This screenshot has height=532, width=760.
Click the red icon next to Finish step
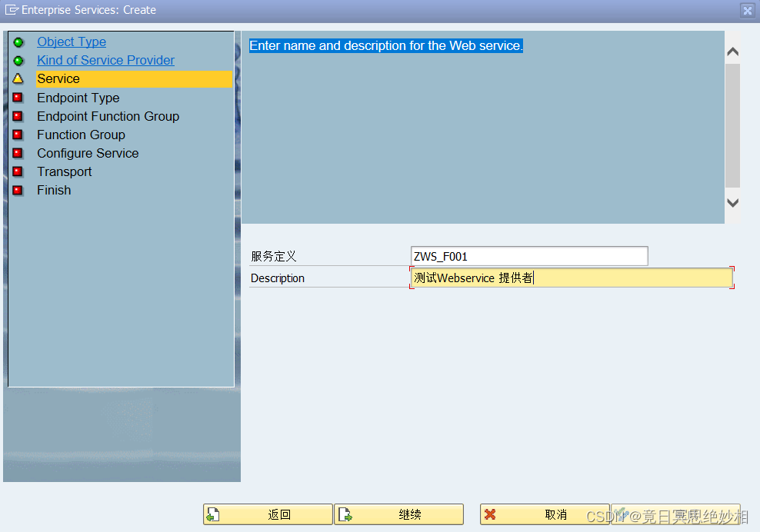pos(18,190)
